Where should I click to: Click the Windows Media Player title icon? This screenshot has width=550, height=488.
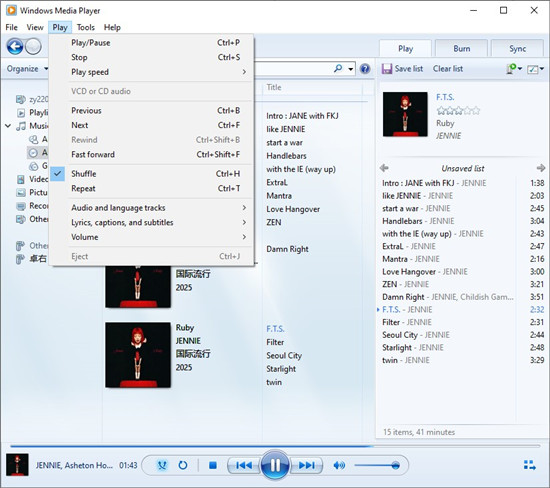(11, 11)
